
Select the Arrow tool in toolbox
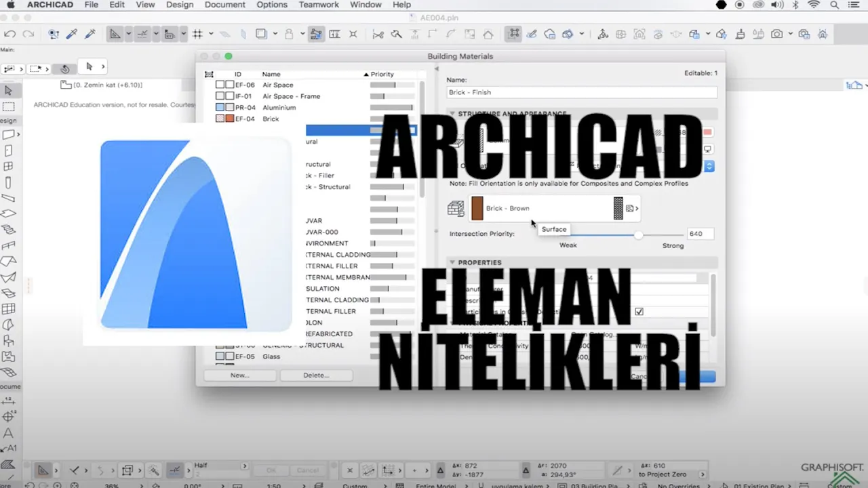tap(8, 90)
